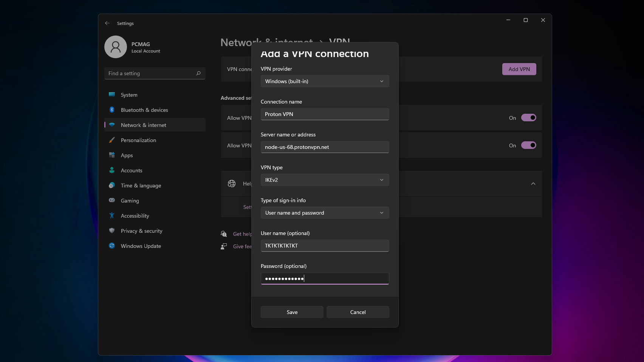Cancel adding the VPN connection
The height and width of the screenshot is (362, 644).
(x=358, y=312)
